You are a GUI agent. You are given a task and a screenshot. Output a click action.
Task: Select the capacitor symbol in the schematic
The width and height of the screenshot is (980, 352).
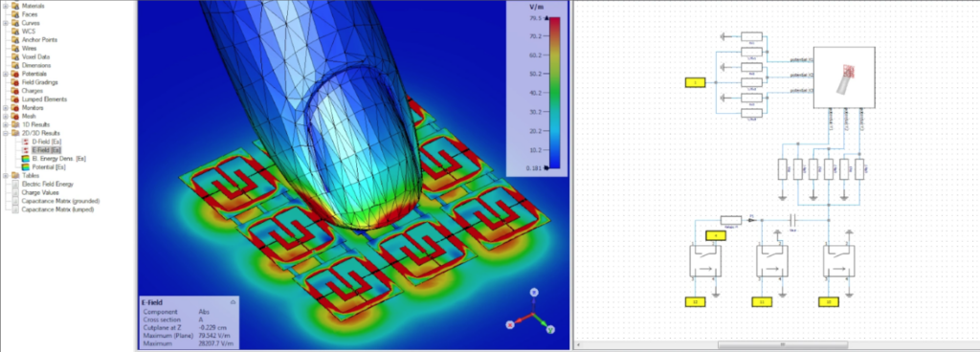pyautogui.click(x=792, y=220)
